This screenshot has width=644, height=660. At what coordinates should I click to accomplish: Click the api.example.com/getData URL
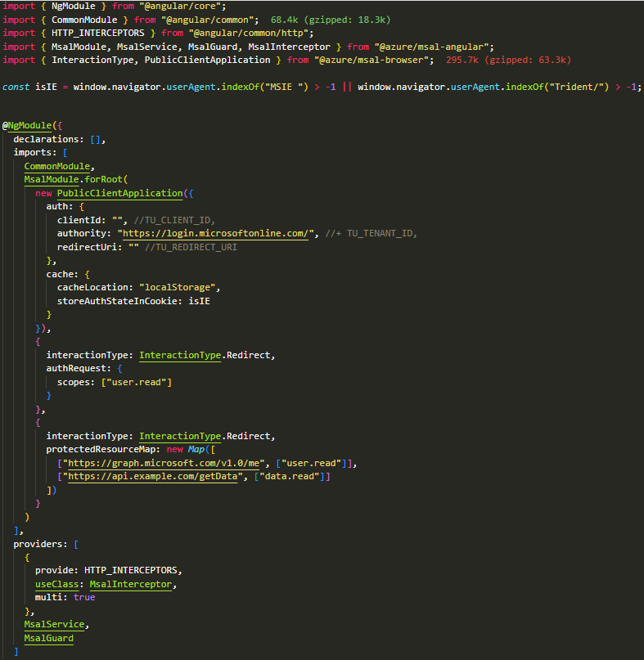click(x=152, y=477)
